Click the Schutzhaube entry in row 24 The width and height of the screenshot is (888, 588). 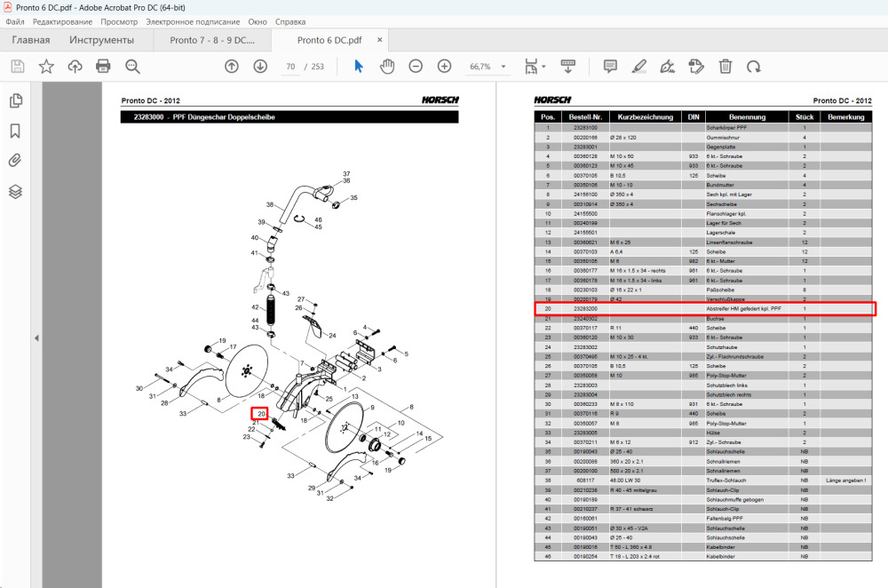coord(721,346)
